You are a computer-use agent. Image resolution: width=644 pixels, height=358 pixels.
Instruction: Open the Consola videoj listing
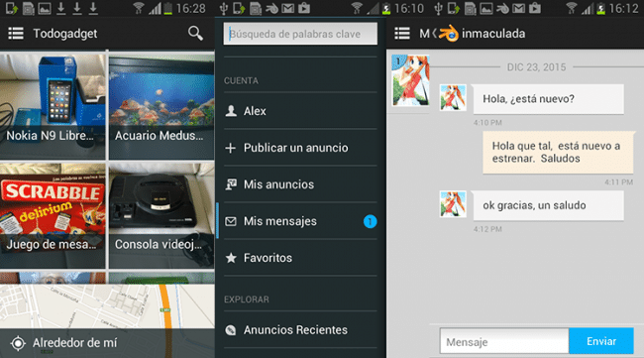pyautogui.click(x=161, y=215)
